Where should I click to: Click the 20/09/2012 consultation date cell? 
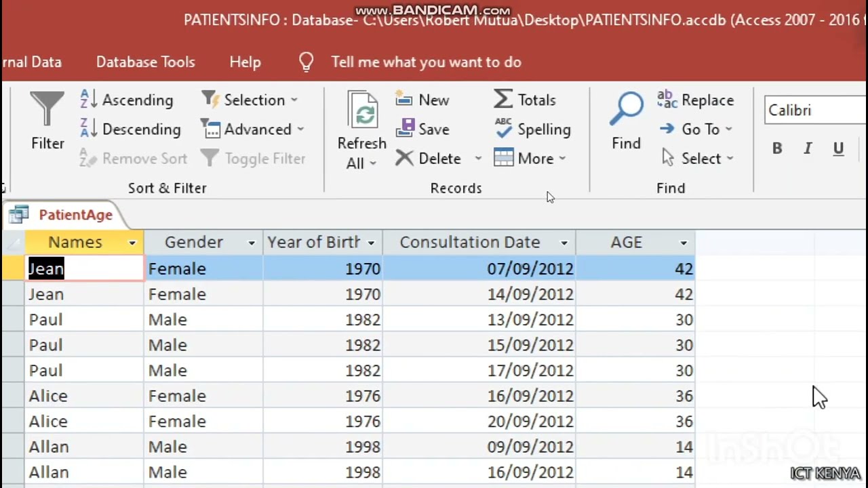[x=479, y=422]
